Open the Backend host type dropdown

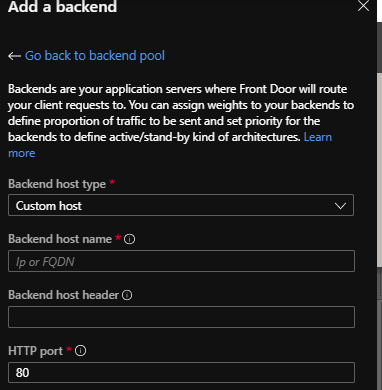coord(181,205)
